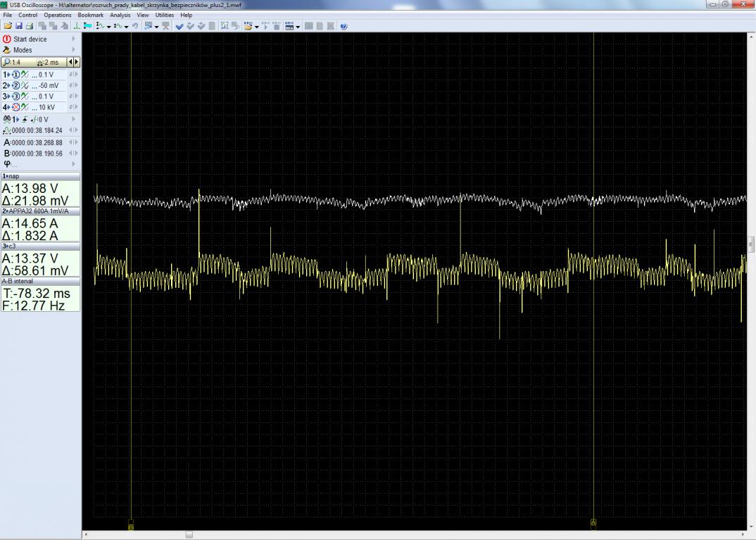
Task: Expand the Start device submenu arrow
Action: pyautogui.click(x=73, y=39)
